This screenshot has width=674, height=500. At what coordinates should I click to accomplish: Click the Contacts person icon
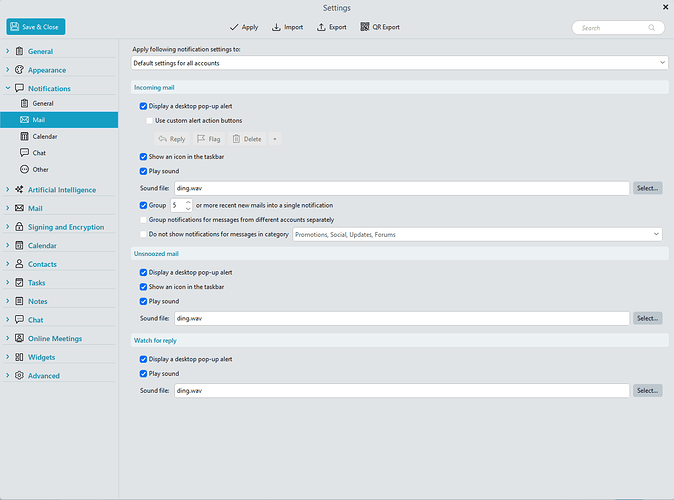coord(19,264)
